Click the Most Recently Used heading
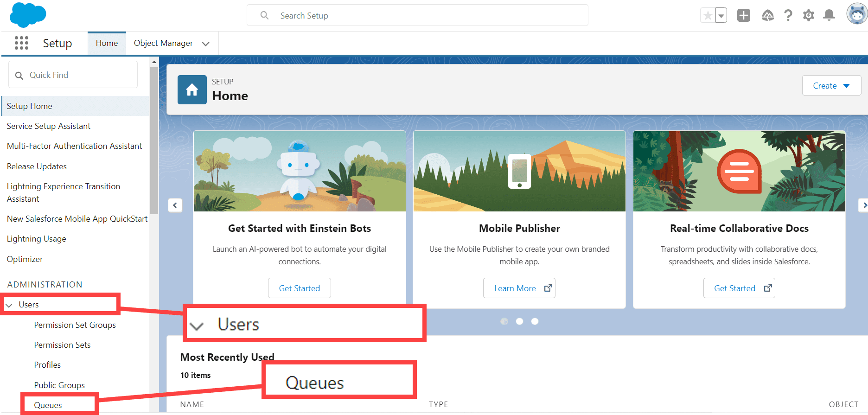 [227, 357]
